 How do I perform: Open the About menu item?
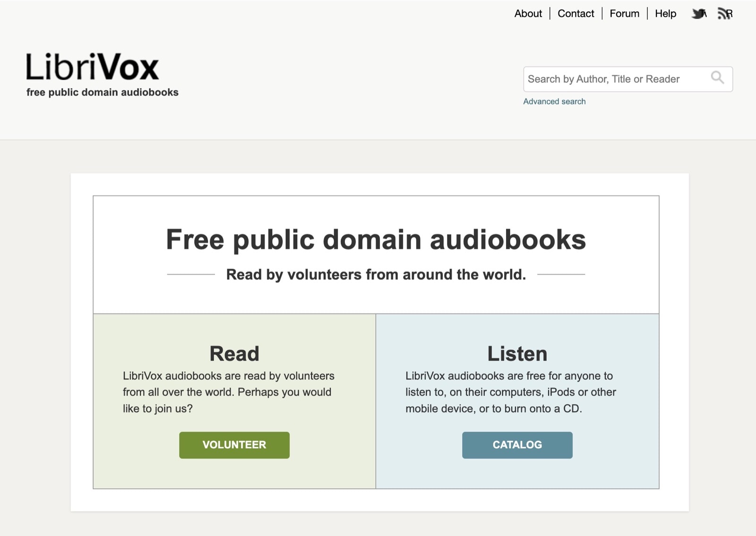tap(528, 14)
